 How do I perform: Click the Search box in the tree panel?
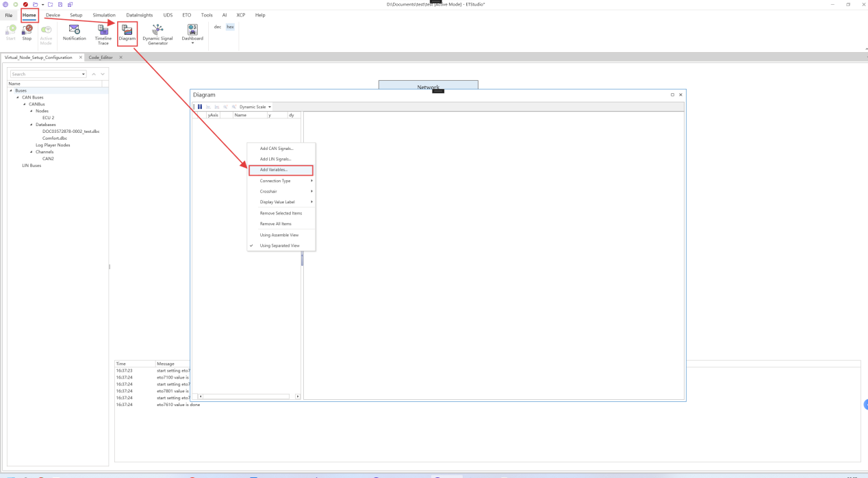pos(44,74)
